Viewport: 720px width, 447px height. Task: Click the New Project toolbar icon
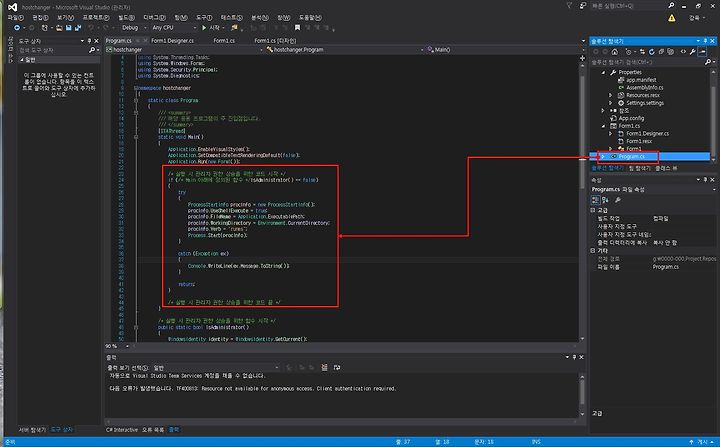[x=45, y=28]
